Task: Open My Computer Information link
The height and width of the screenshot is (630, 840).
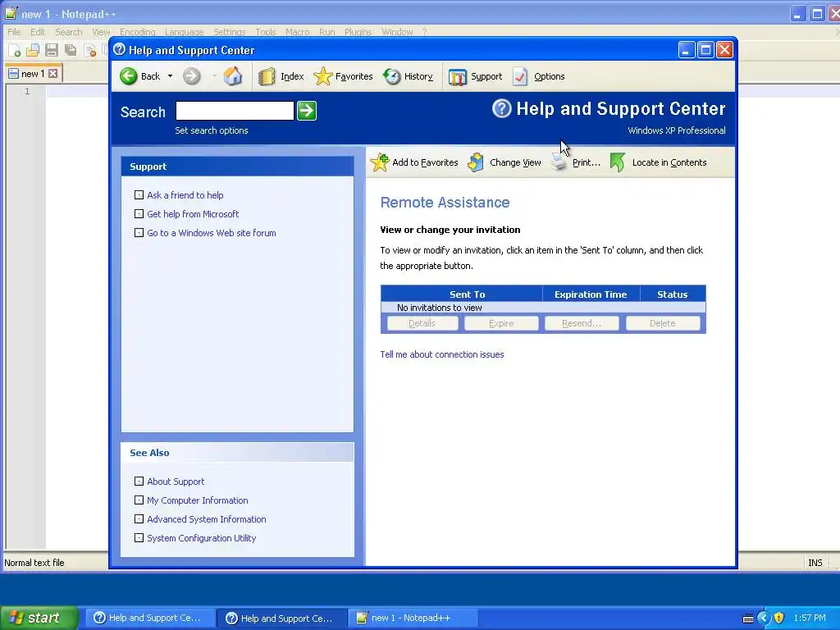Action: [197, 500]
